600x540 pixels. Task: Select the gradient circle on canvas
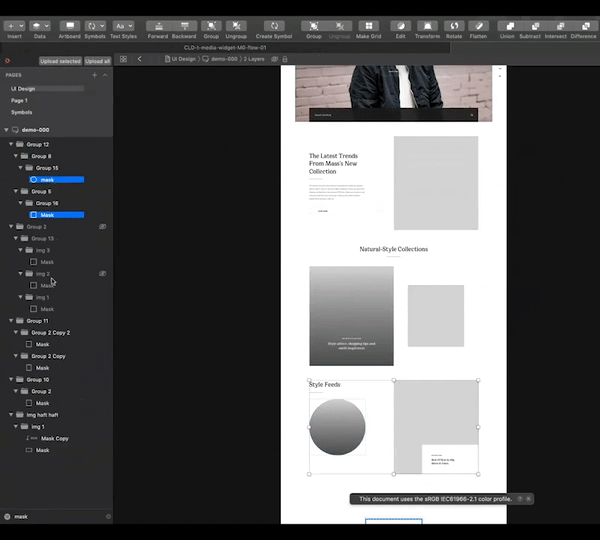(x=337, y=427)
